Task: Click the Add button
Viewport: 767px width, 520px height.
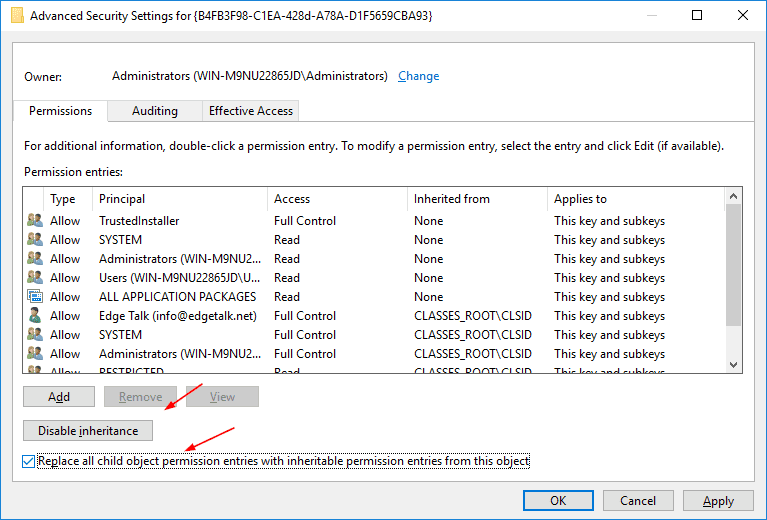Action: click(59, 397)
